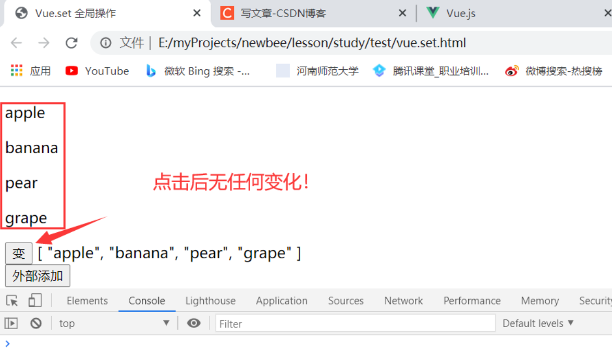The width and height of the screenshot is (612, 364).
Task: Open the 河南师范大学 bookmark
Action: click(317, 70)
